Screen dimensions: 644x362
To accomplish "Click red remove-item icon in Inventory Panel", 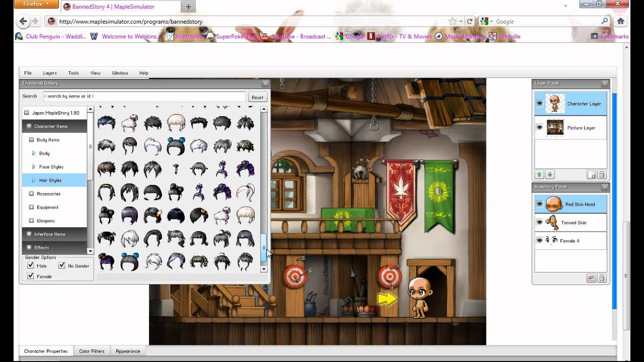I will 592,278.
